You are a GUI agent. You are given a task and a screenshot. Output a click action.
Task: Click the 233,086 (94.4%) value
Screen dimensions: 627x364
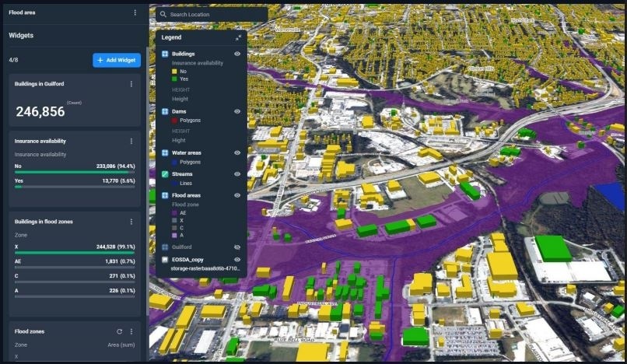116,166
